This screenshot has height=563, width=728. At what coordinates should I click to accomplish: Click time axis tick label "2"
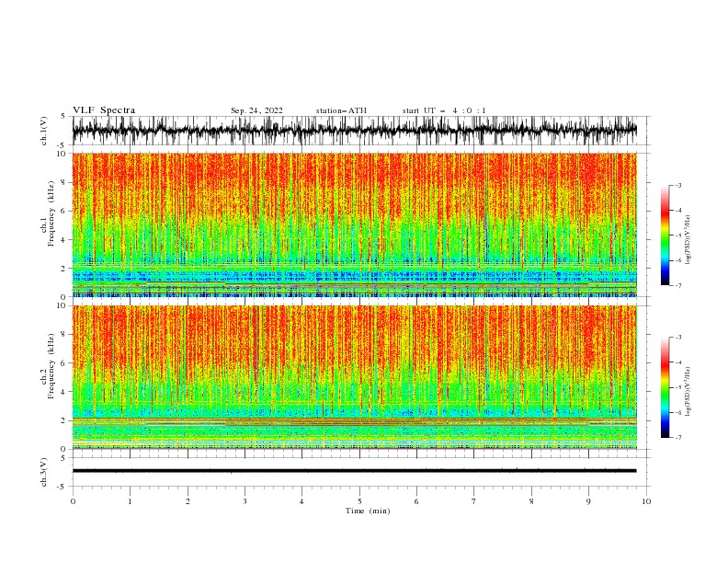click(188, 501)
